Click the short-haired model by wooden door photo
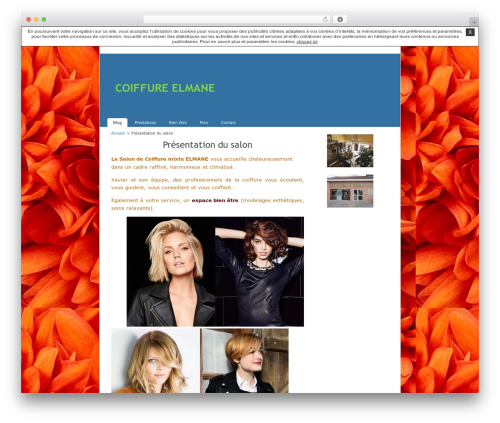The height and width of the screenshot is (423, 500). (245, 361)
